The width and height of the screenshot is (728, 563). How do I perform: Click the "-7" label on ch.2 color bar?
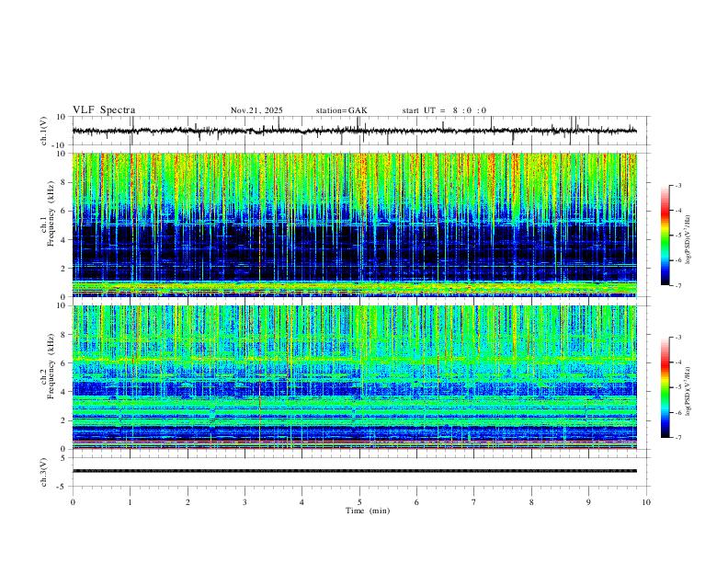678,438
